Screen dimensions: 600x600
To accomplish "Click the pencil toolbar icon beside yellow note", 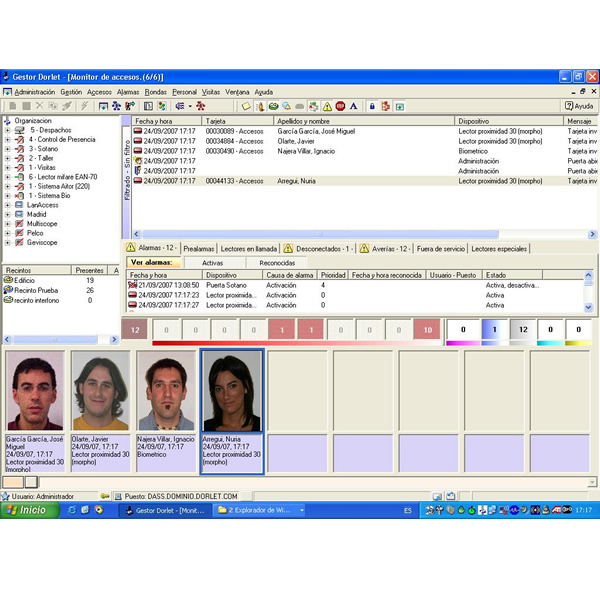I will point(260,106).
